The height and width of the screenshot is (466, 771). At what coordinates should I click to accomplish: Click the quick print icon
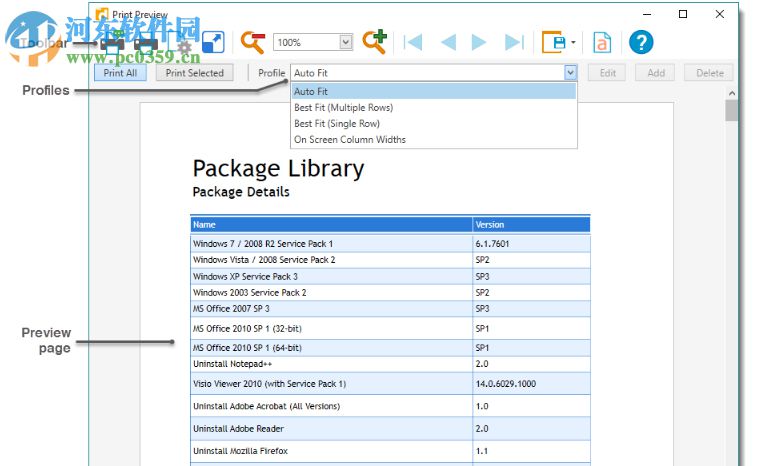[x=146, y=43]
